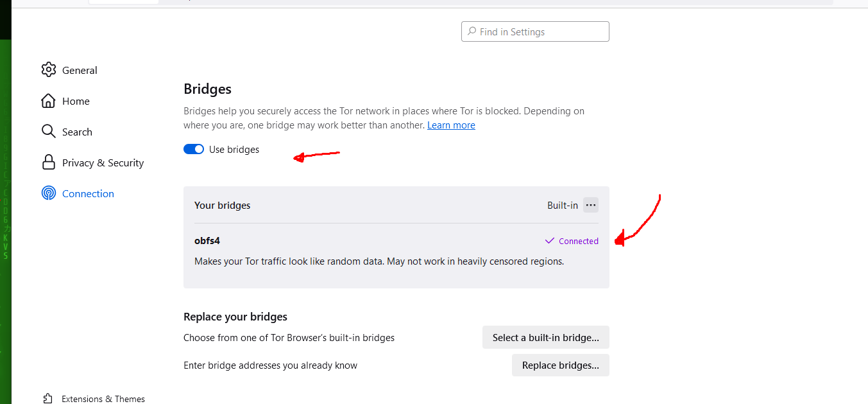Click Select a built-in bridge button
The width and height of the screenshot is (868, 404).
point(546,337)
